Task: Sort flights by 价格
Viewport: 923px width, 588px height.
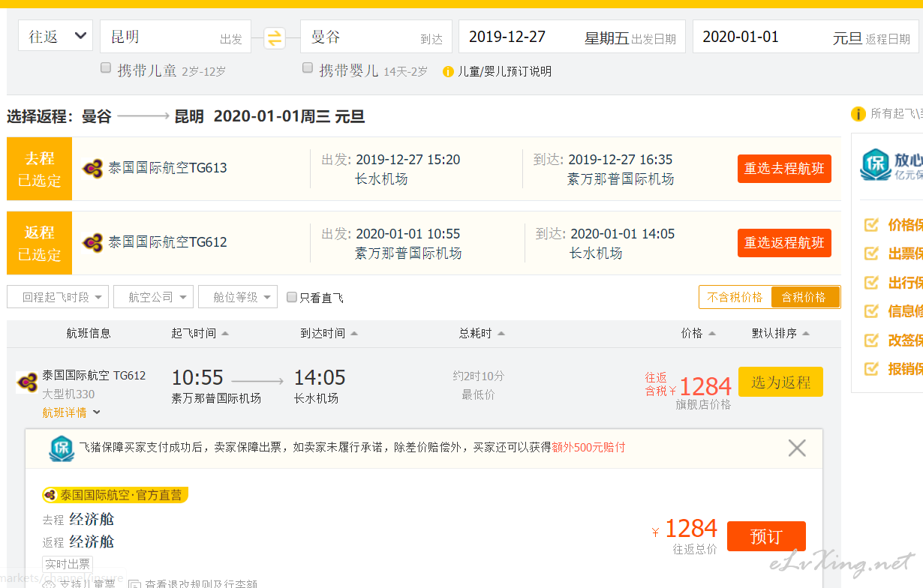Action: click(x=699, y=334)
